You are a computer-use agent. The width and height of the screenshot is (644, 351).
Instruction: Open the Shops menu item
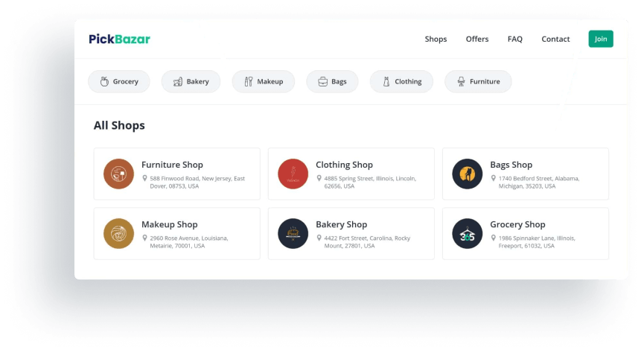coord(436,39)
